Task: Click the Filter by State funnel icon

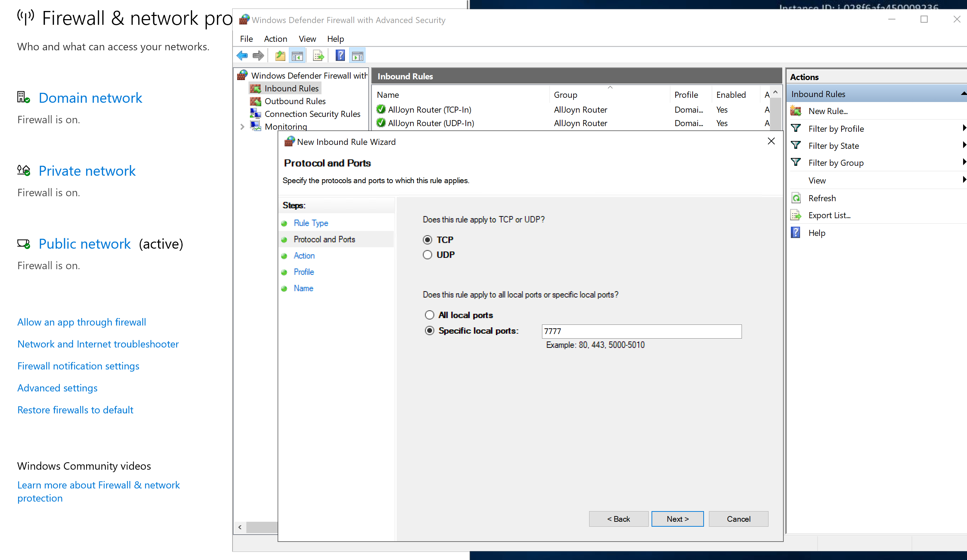Action: (x=796, y=146)
